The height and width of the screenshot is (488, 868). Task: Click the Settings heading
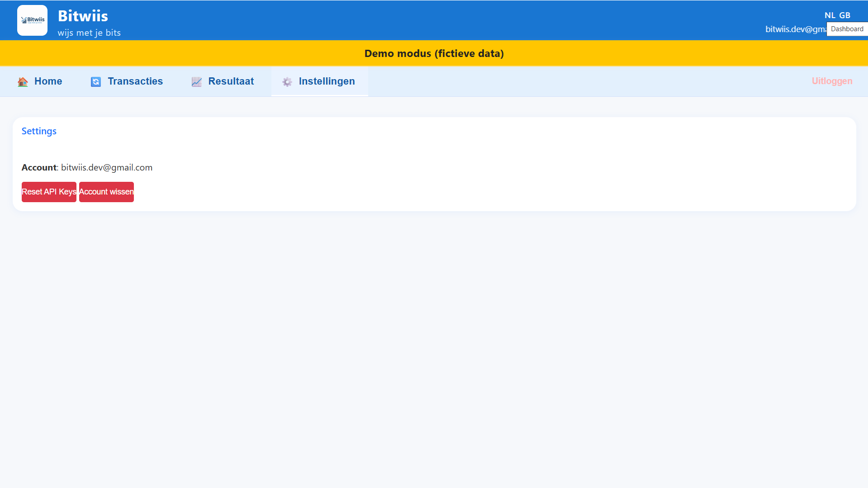click(x=39, y=131)
